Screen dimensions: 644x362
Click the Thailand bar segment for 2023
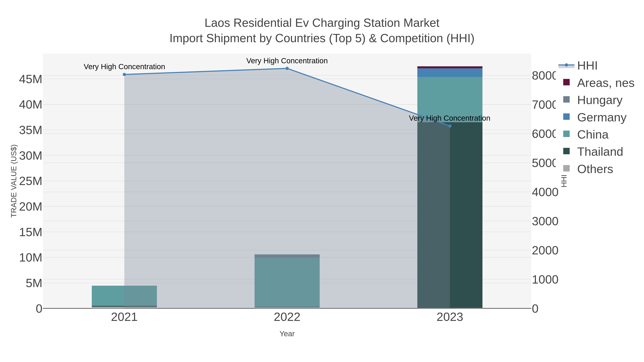pos(450,215)
